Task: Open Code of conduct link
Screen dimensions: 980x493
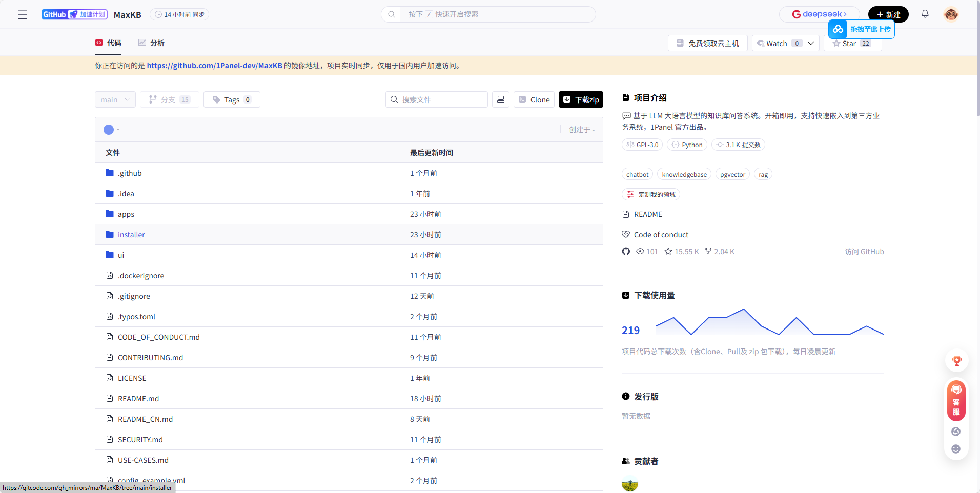Action: 661,235
